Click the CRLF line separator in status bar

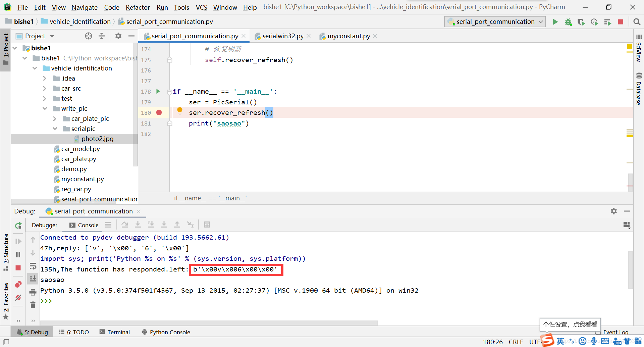(516, 342)
